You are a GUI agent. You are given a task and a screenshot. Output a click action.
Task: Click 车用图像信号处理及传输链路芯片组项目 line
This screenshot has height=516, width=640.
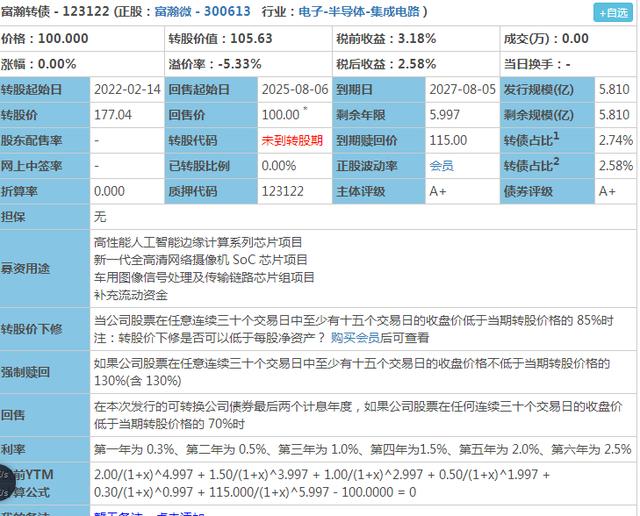(204, 278)
